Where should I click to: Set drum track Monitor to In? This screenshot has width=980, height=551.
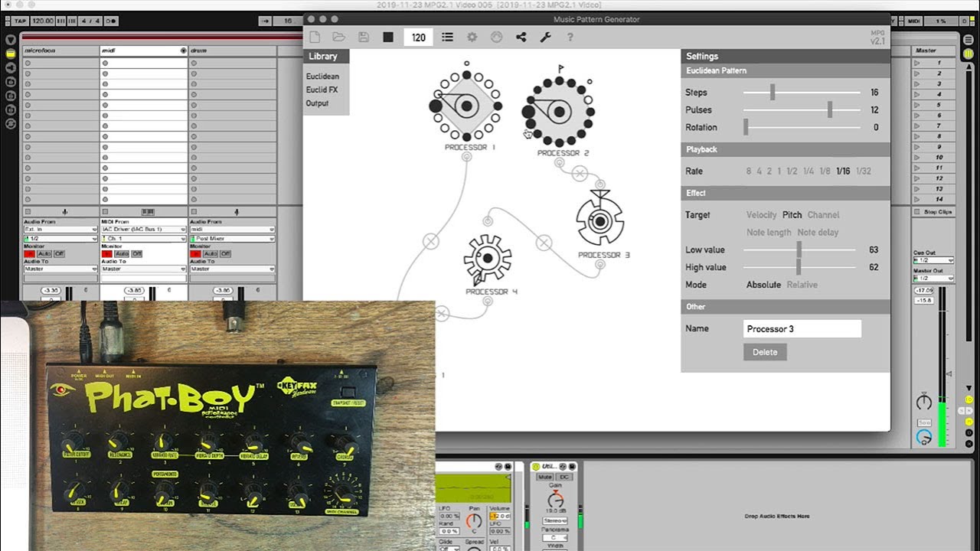tap(195, 253)
